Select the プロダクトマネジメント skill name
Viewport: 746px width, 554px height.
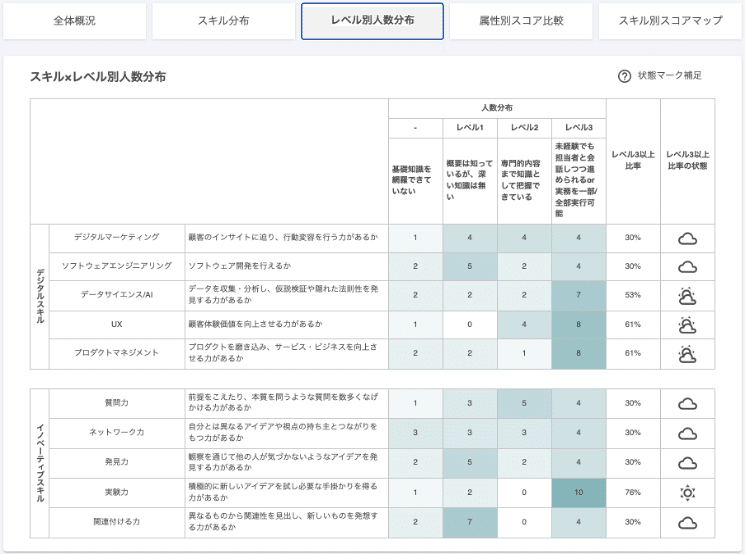117,353
